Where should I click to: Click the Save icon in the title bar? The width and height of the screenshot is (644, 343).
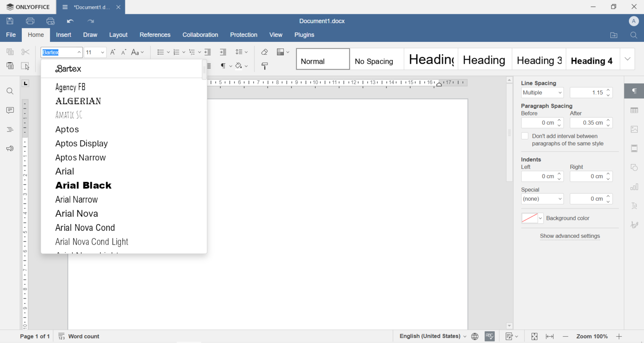[x=10, y=21]
